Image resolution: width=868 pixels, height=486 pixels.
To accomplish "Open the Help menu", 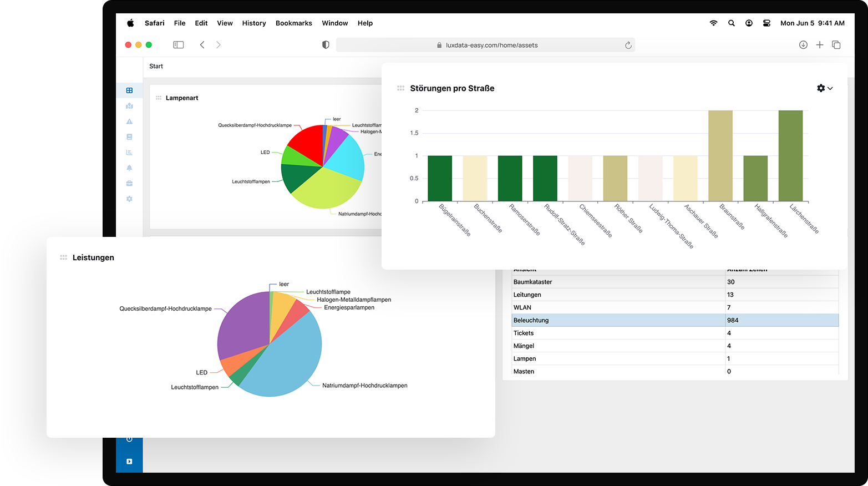I will [x=365, y=23].
